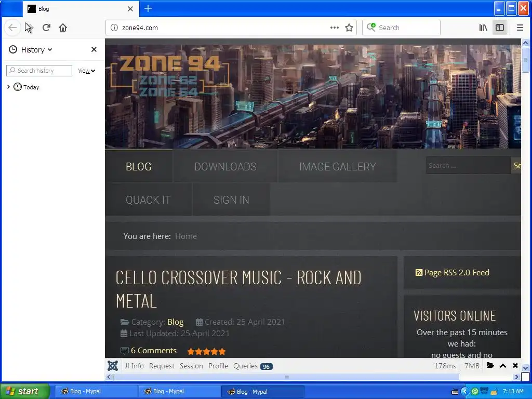This screenshot has height=399, width=532.
Task: Click the five-star article rating
Action: coord(206,352)
